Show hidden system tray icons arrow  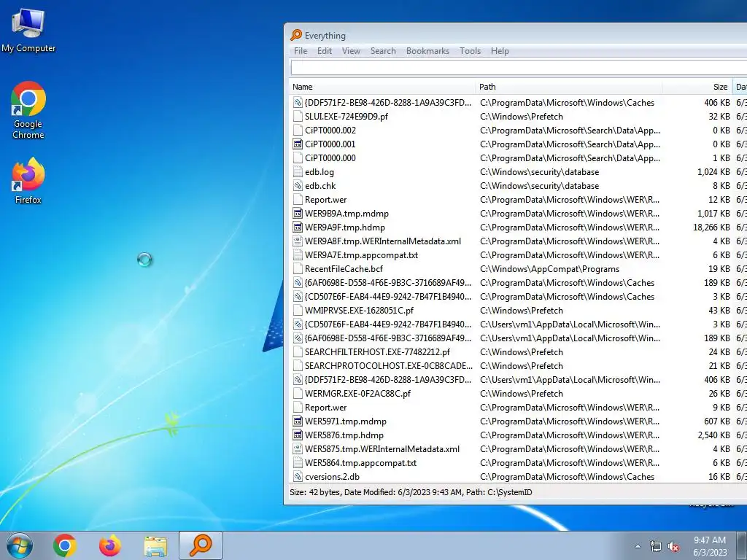(x=638, y=546)
